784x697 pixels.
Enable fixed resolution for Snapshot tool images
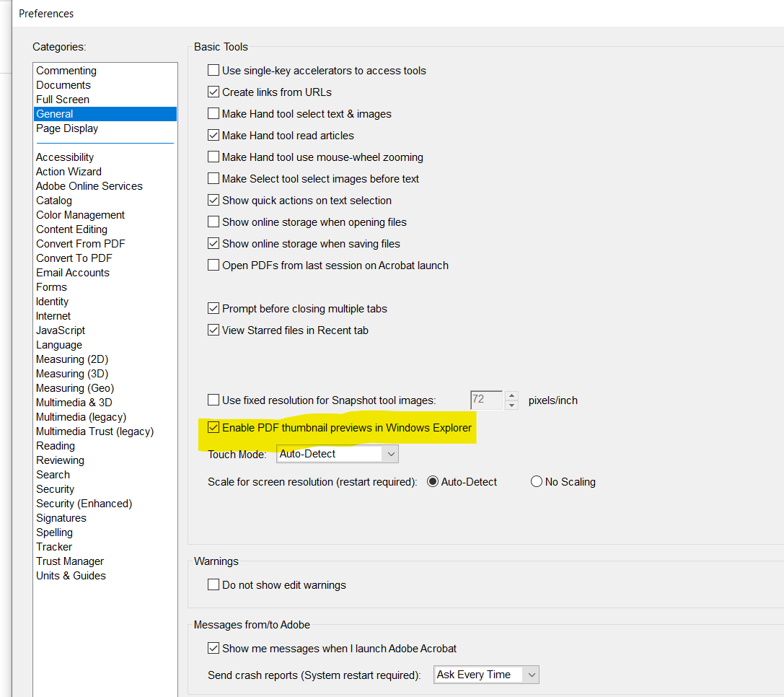coord(213,400)
